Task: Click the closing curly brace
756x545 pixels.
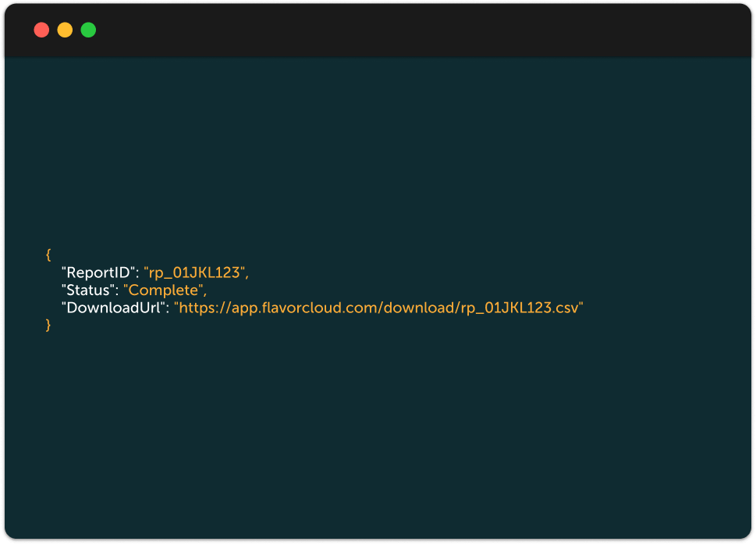Action: click(x=48, y=326)
